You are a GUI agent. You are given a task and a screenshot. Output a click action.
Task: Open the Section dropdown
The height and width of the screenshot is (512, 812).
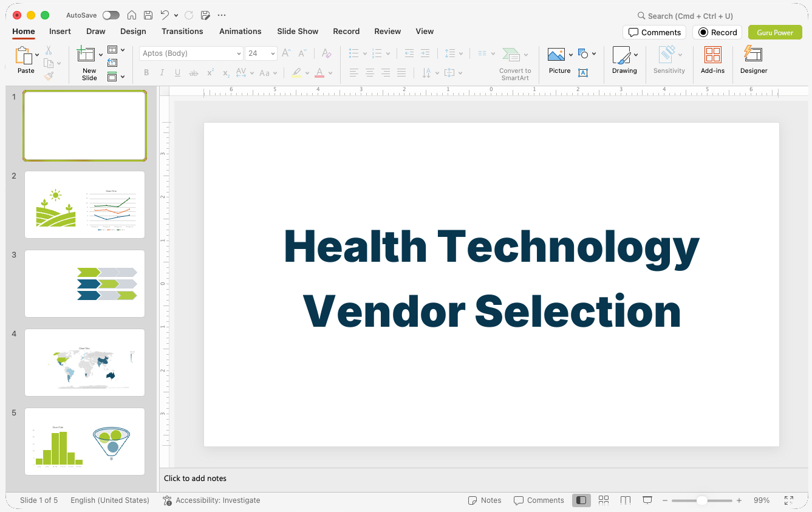coord(116,77)
